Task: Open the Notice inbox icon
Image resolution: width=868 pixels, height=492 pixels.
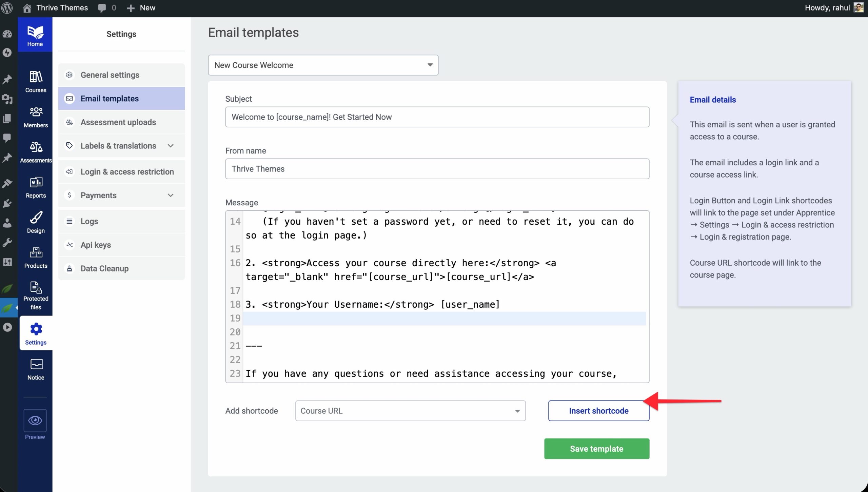Action: pos(36,365)
